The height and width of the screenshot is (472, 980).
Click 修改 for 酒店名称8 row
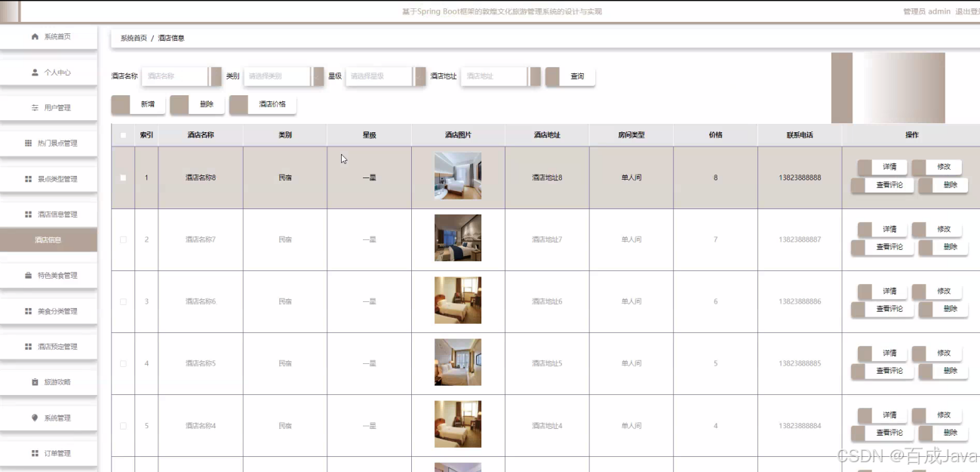point(936,167)
